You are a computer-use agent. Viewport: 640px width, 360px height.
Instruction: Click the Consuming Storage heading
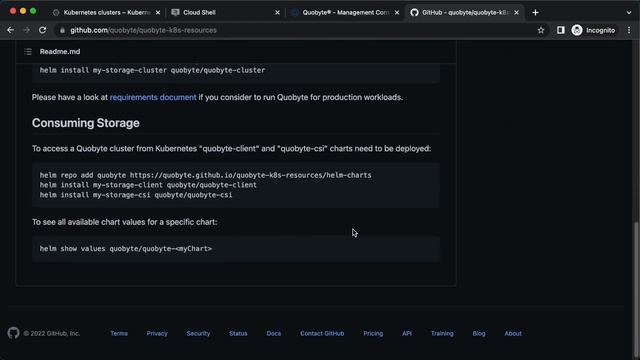coord(86,123)
